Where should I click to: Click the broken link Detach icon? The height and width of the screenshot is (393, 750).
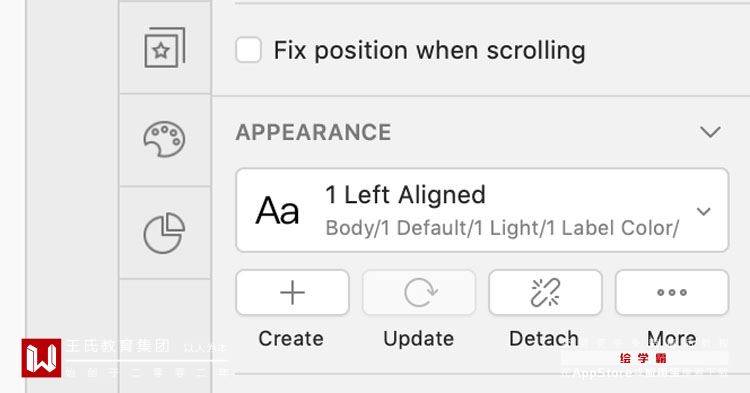tap(545, 293)
